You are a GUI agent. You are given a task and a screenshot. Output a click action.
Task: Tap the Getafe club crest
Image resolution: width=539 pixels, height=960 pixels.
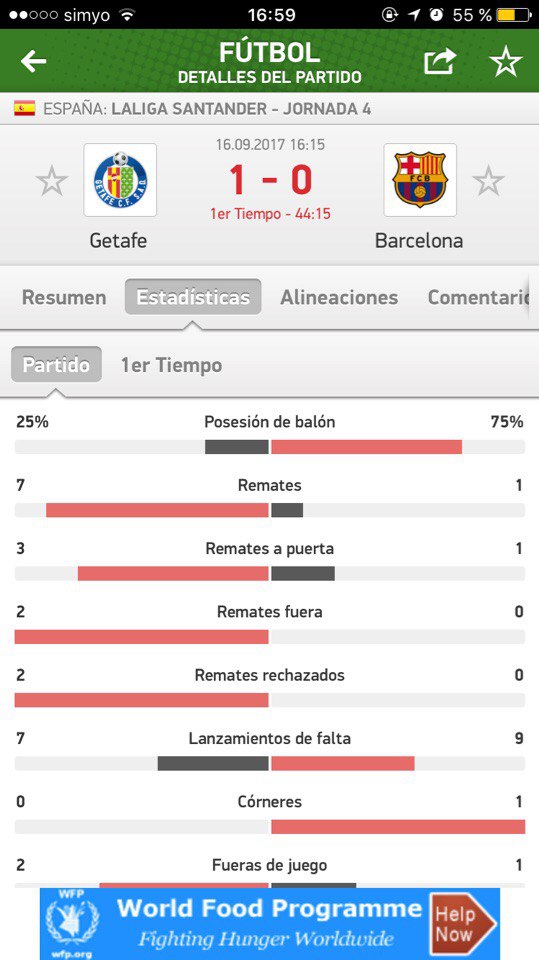click(120, 180)
